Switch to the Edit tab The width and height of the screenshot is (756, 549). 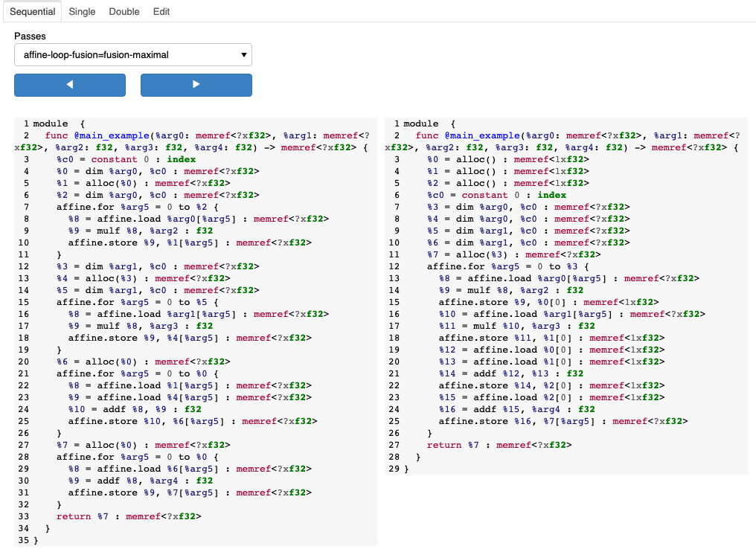point(161,12)
